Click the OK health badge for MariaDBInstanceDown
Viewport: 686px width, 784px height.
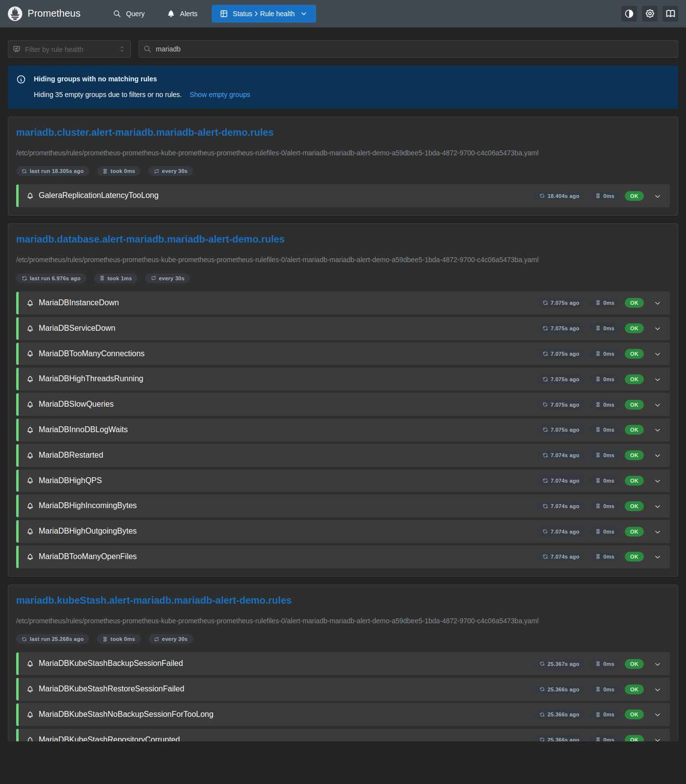pyautogui.click(x=634, y=303)
